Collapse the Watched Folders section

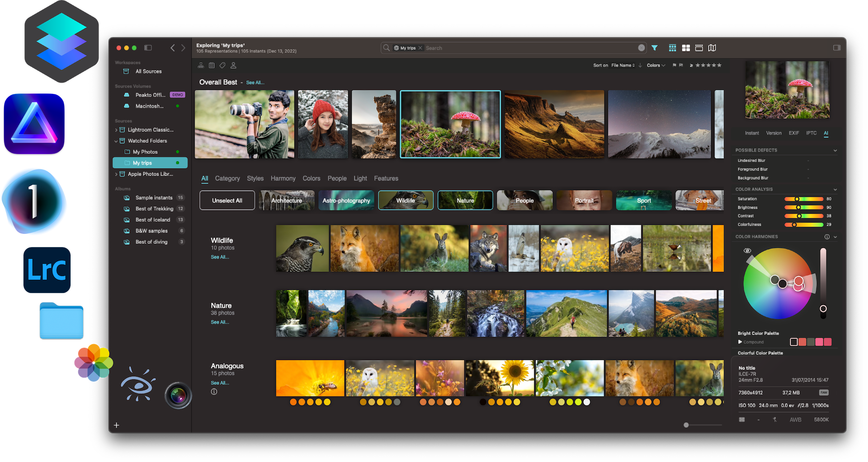tap(117, 140)
